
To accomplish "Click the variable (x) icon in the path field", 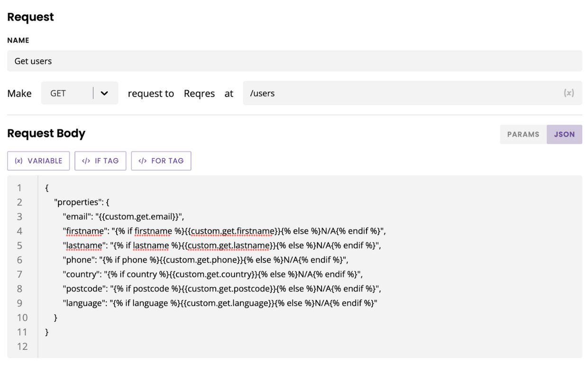I will coord(569,93).
